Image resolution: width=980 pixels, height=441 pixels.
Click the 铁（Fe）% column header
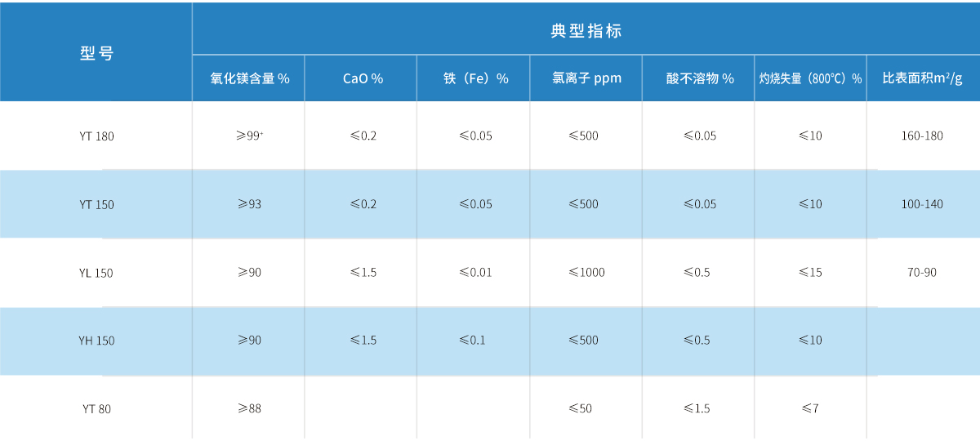pyautogui.click(x=475, y=78)
